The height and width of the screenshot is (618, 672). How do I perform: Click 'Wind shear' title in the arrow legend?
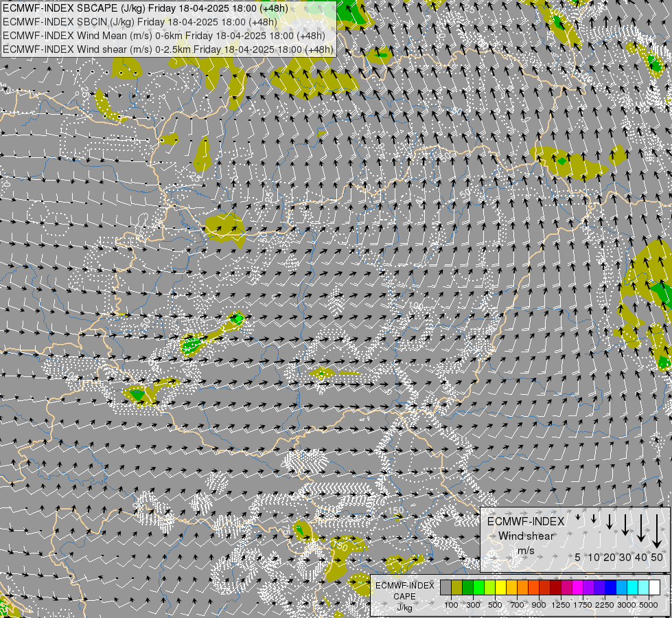[x=526, y=536]
